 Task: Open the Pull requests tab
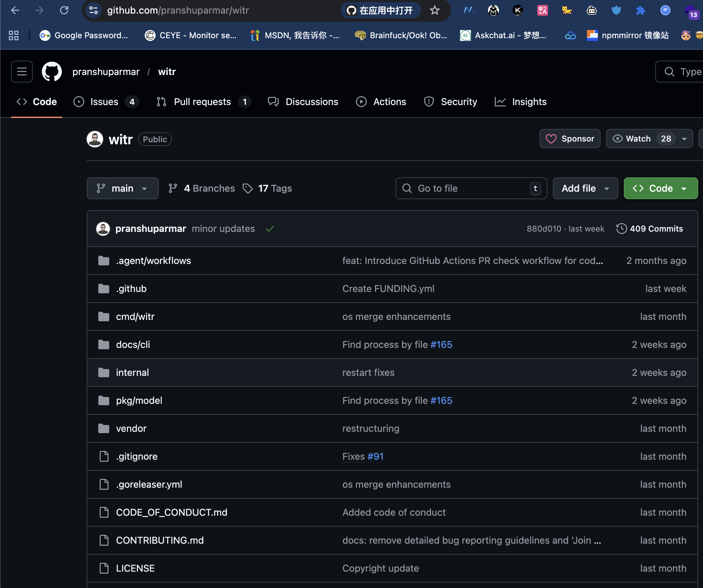click(x=202, y=102)
